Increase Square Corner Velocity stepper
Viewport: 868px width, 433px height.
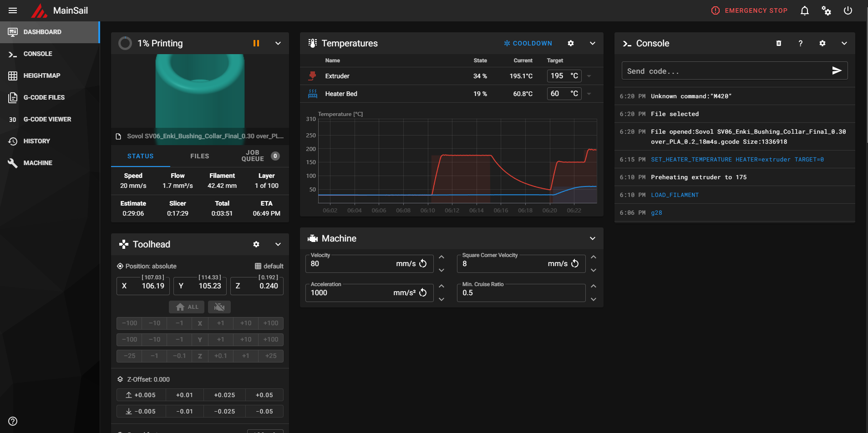593,257
